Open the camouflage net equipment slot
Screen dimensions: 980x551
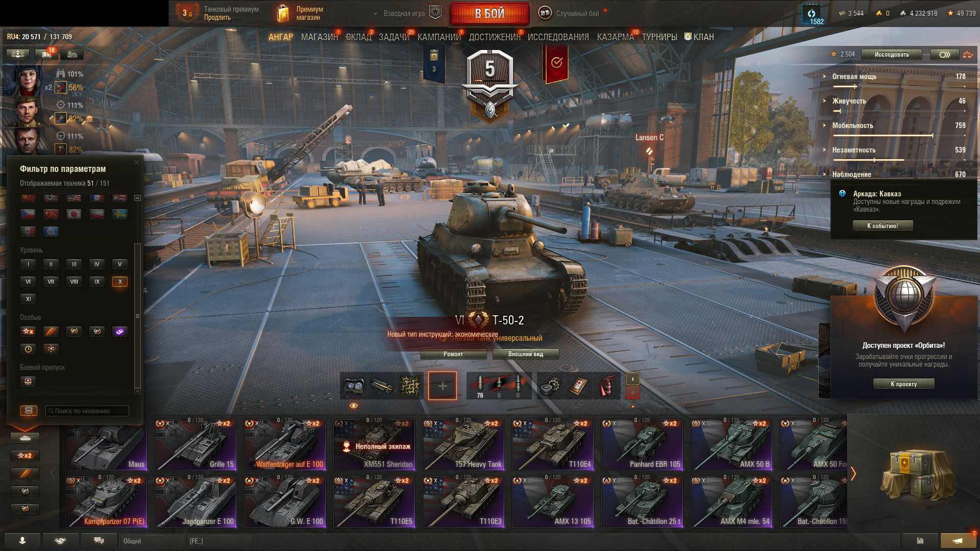tap(409, 385)
